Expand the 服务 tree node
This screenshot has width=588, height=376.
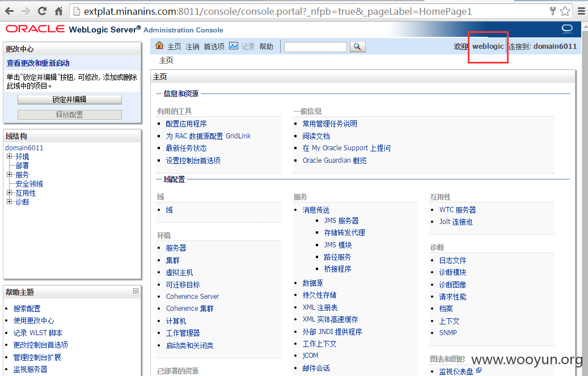click(x=10, y=174)
